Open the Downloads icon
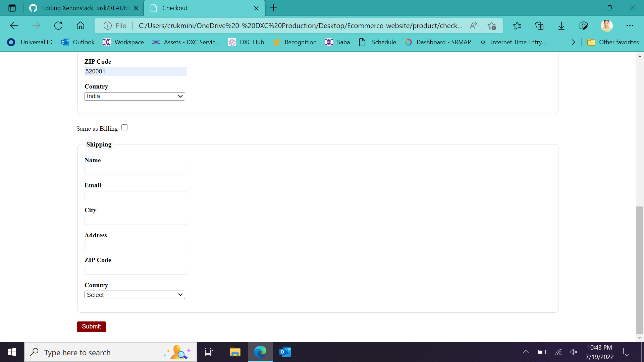Viewport: 644px width, 362px height. 561,26
